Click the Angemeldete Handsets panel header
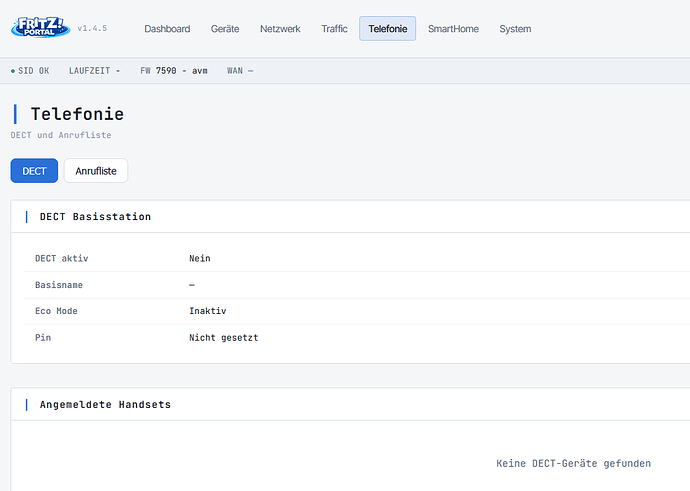Screen dimensions: 690x491 coord(351,404)
